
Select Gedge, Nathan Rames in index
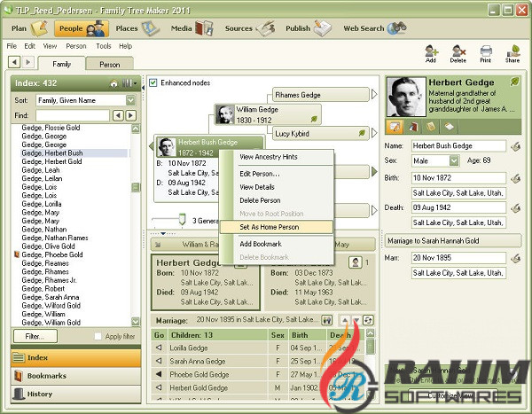click(x=55, y=238)
